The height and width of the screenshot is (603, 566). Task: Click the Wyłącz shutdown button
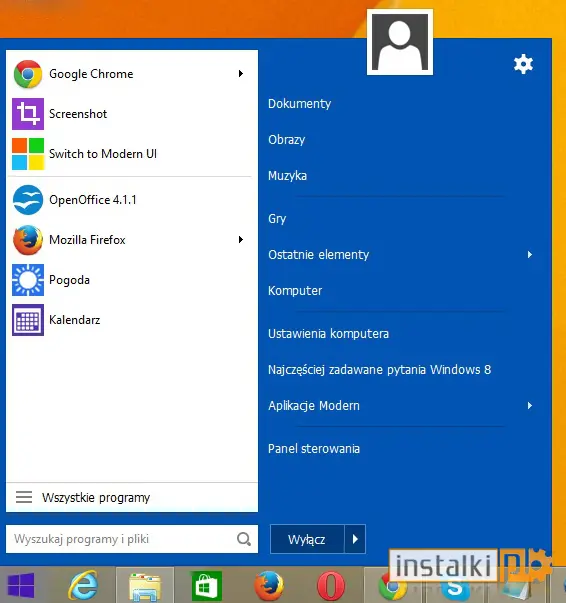(x=307, y=539)
